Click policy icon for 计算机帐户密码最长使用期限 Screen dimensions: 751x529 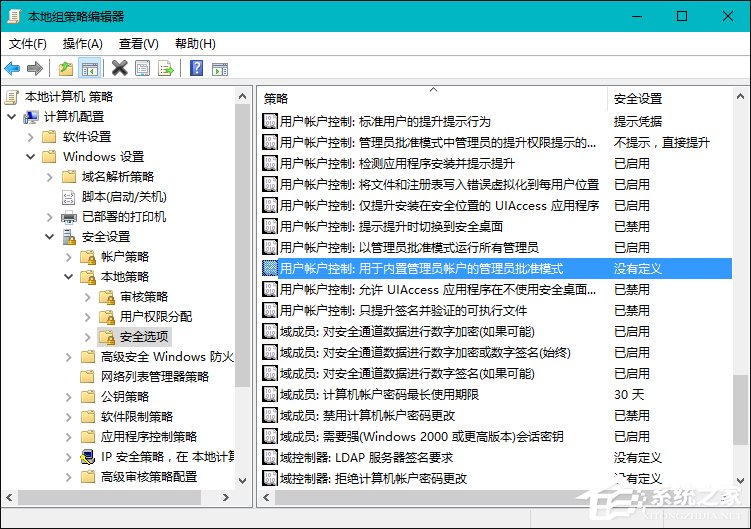click(270, 394)
